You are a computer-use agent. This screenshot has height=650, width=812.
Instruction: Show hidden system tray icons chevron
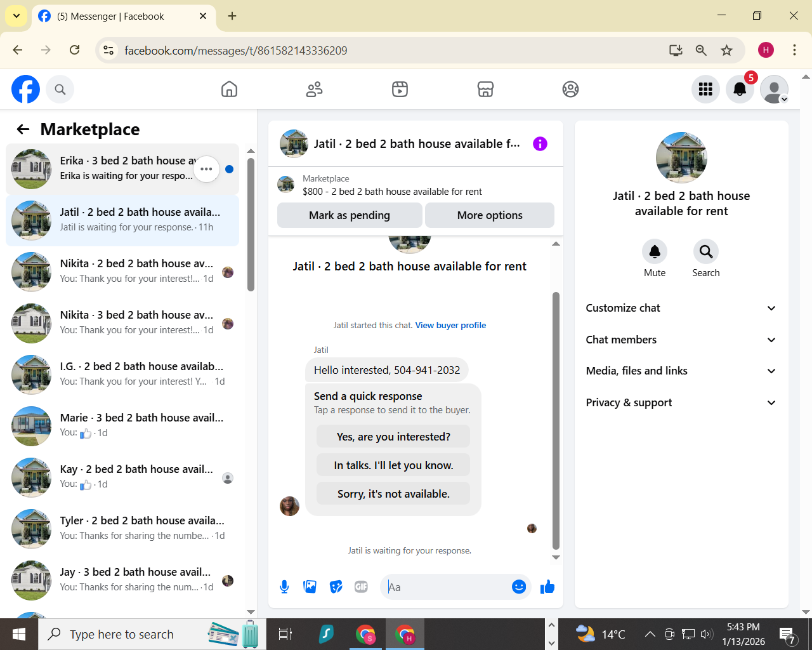[x=650, y=634]
